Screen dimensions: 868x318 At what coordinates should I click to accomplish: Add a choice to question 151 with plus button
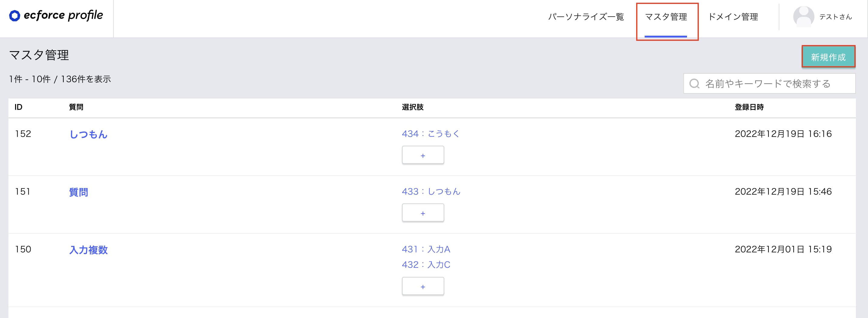coord(423,213)
